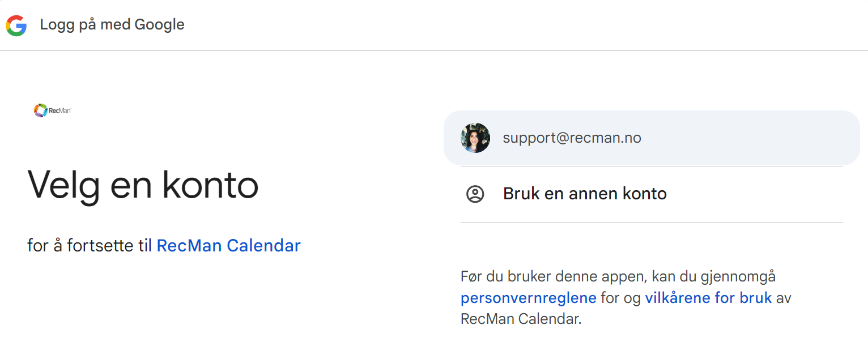Click the 'for og' text between the links

(620, 298)
